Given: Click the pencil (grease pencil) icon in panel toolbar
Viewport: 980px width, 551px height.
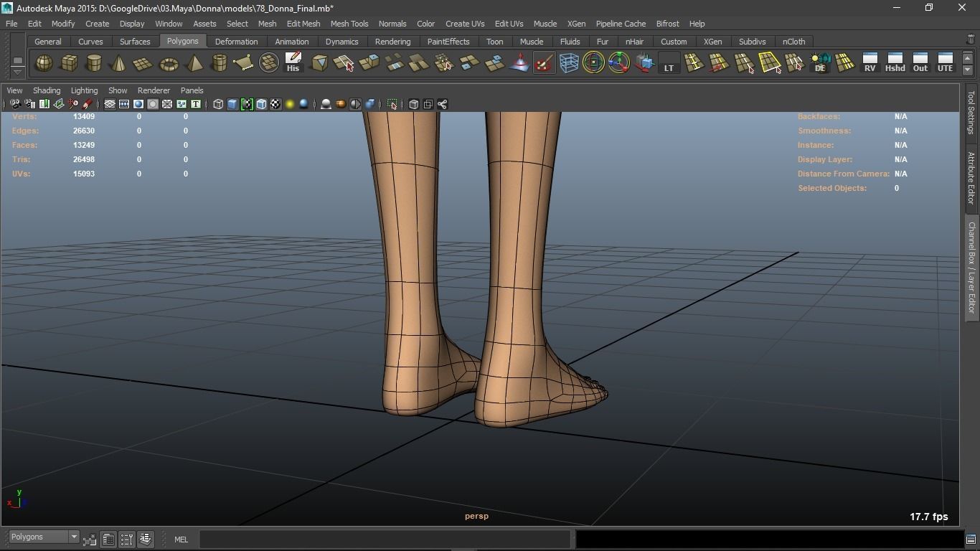Looking at the screenshot, I should pyautogui.click(x=88, y=105).
